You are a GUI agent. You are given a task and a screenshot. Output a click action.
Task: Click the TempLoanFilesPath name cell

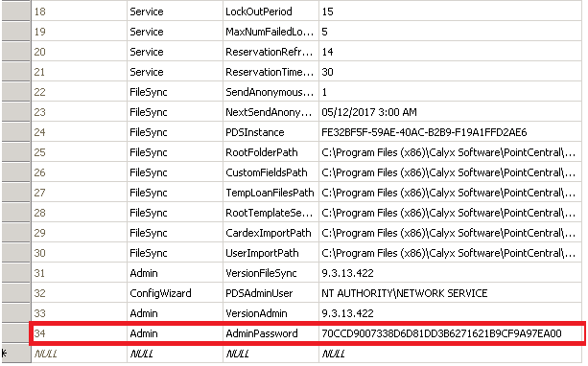tap(270, 193)
